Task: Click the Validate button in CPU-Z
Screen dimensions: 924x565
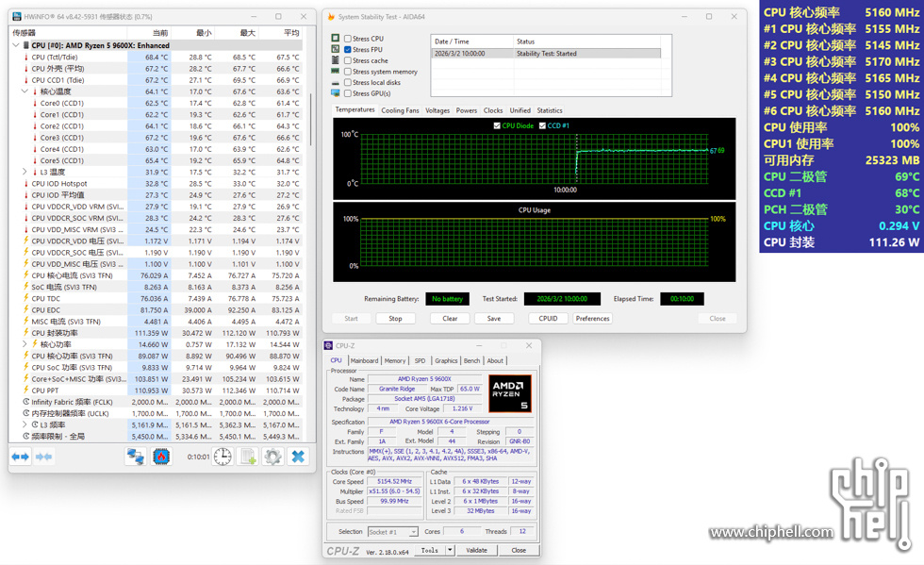Action: 477,550
